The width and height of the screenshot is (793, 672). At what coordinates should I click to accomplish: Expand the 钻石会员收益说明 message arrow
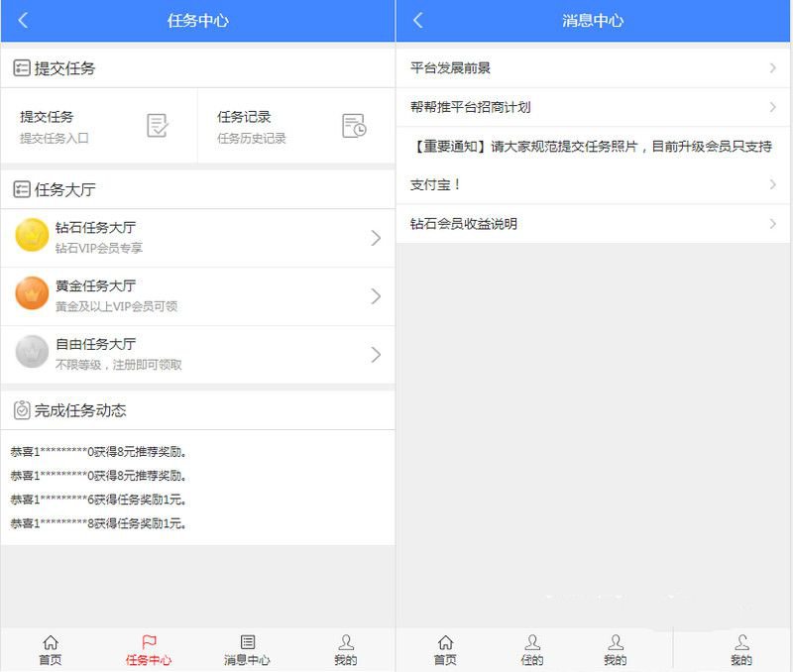point(772,223)
